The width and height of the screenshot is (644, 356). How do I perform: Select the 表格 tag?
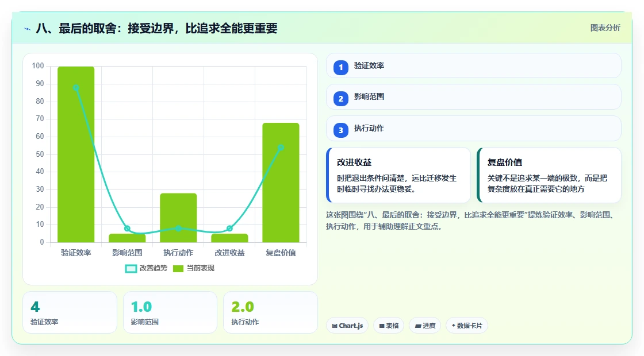389,326
